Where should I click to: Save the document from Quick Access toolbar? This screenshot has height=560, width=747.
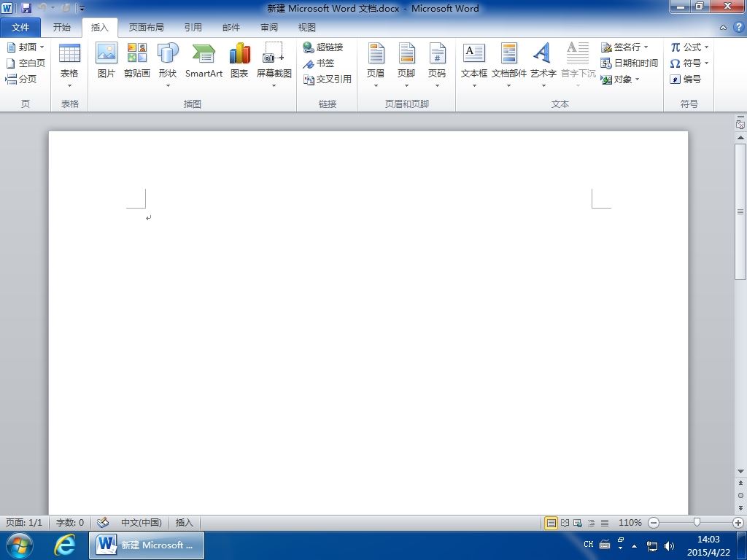click(26, 8)
